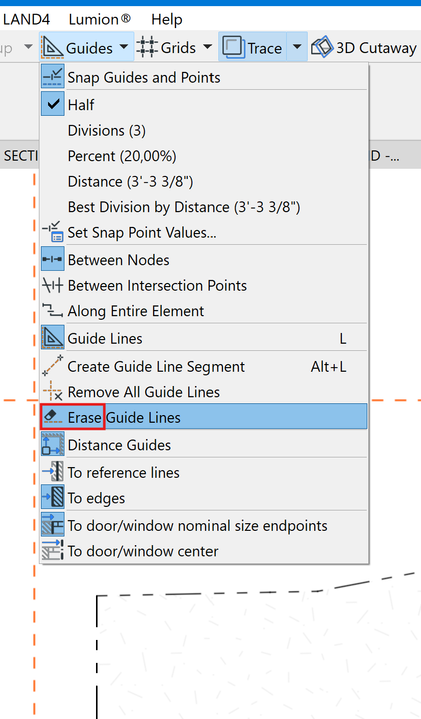The image size is (421, 719).
Task: Click Remove All Guide Lines icon
Action: [53, 392]
